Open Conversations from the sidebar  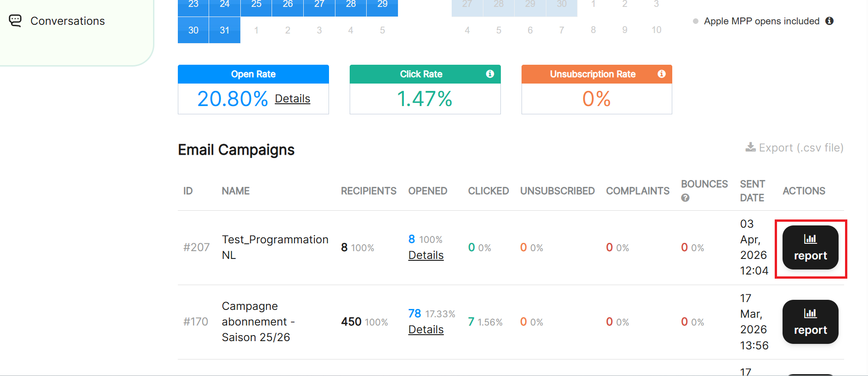coord(67,21)
